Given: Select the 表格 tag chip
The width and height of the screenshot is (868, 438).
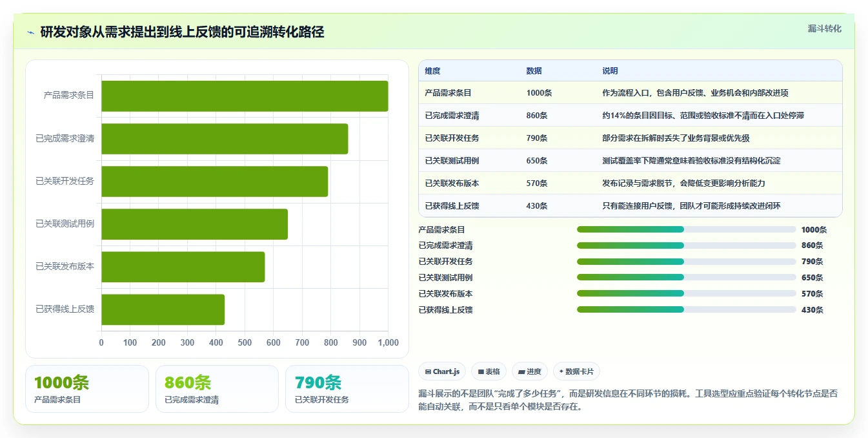Looking at the screenshot, I should [489, 371].
